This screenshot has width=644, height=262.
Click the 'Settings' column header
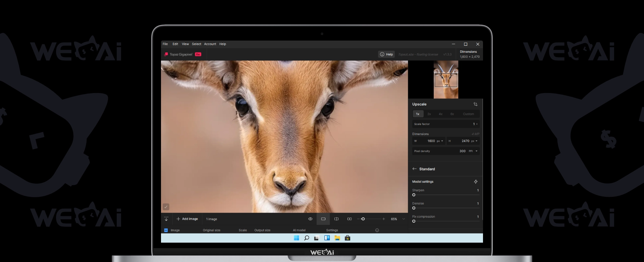click(x=332, y=230)
